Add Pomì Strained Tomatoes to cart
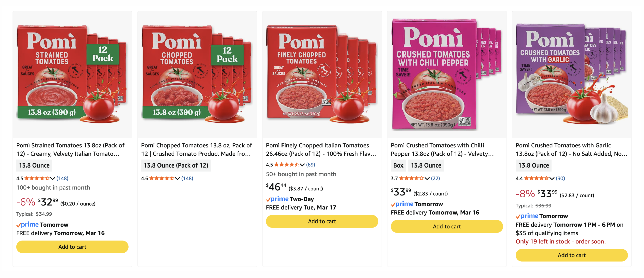The height and width of the screenshot is (278, 644). pos(72,247)
